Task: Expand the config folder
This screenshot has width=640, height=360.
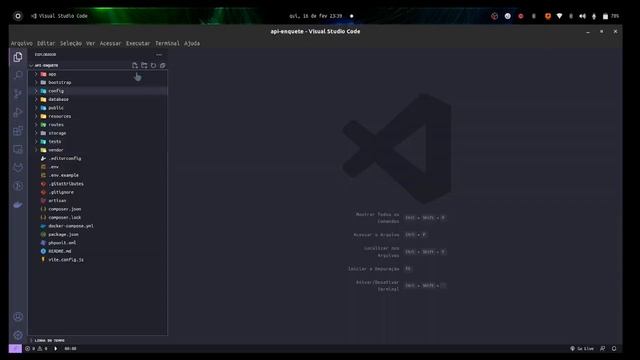Action: tap(98, 91)
